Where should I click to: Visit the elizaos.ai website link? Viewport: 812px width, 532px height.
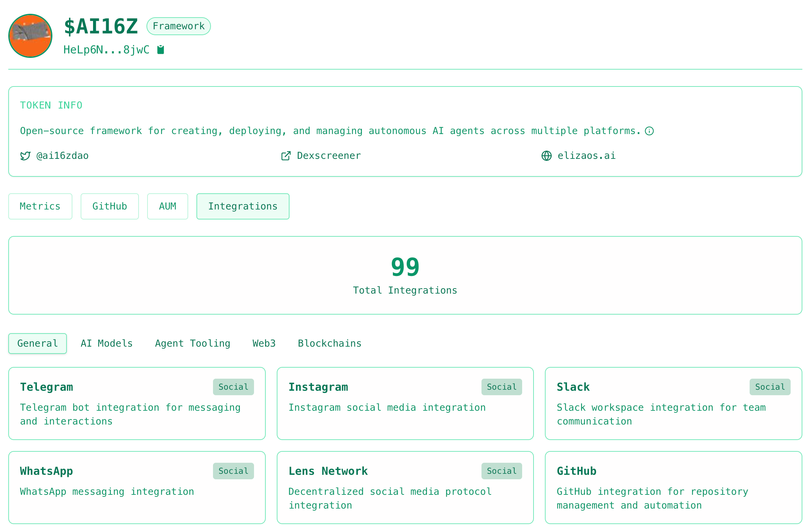point(587,156)
